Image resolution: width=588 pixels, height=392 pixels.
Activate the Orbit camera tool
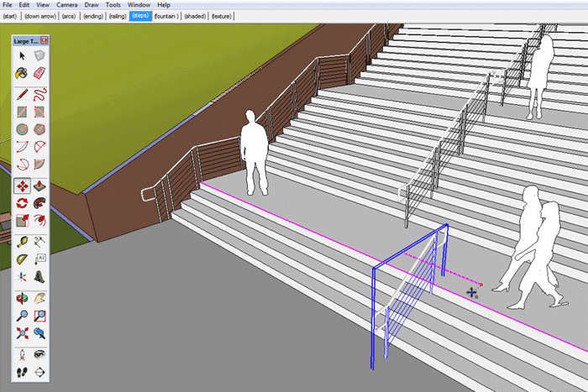22,298
